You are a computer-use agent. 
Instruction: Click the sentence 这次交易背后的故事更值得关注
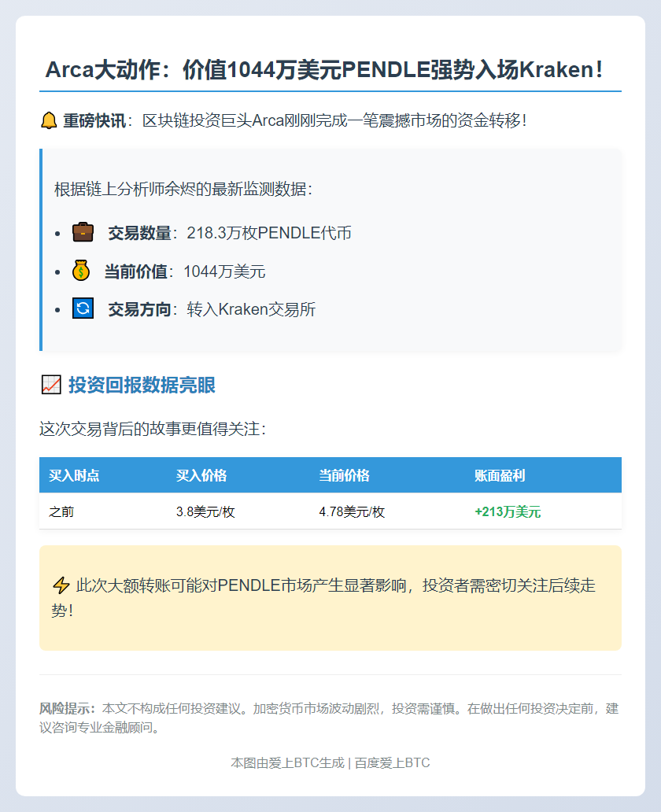tap(153, 429)
